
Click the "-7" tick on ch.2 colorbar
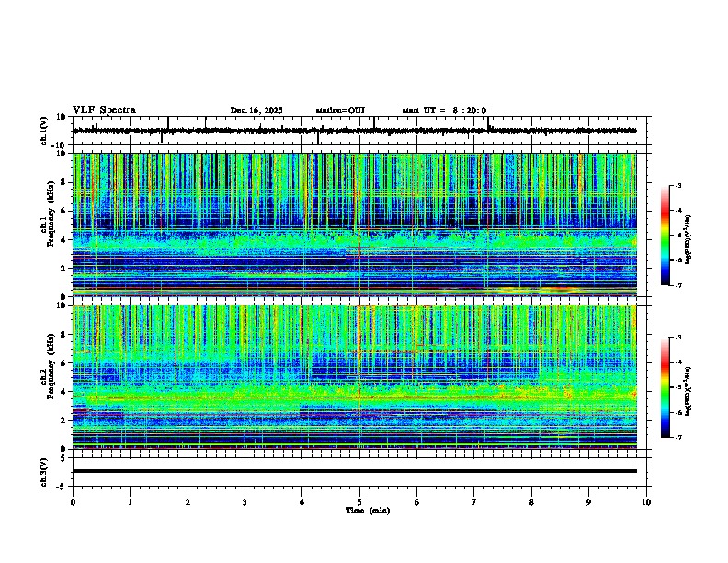coord(677,437)
